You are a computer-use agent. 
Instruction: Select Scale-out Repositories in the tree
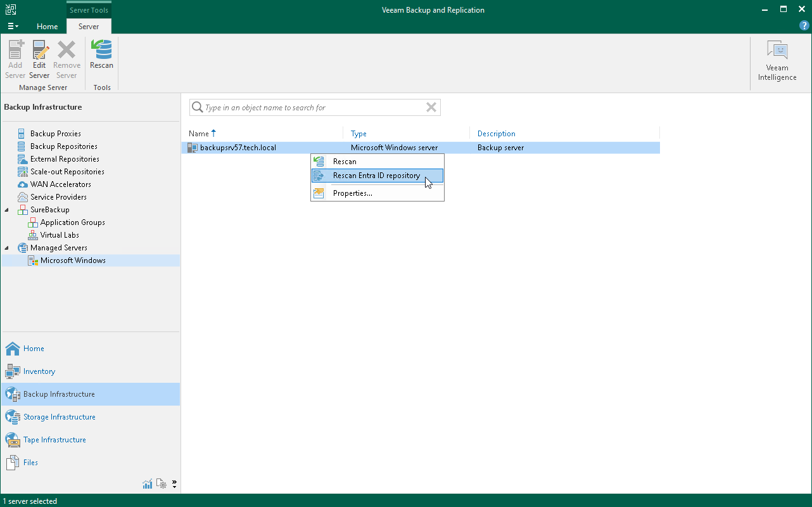pyautogui.click(x=67, y=172)
